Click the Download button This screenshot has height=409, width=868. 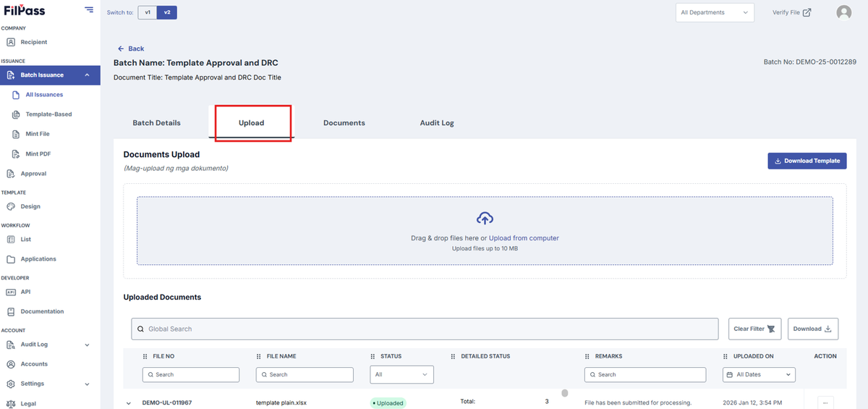(x=813, y=329)
